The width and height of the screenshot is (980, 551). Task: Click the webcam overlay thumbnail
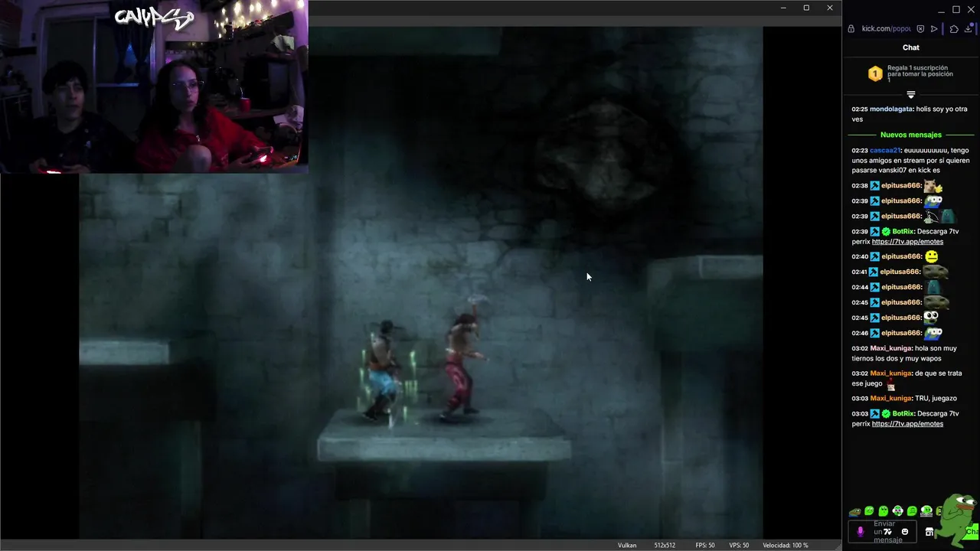(154, 86)
